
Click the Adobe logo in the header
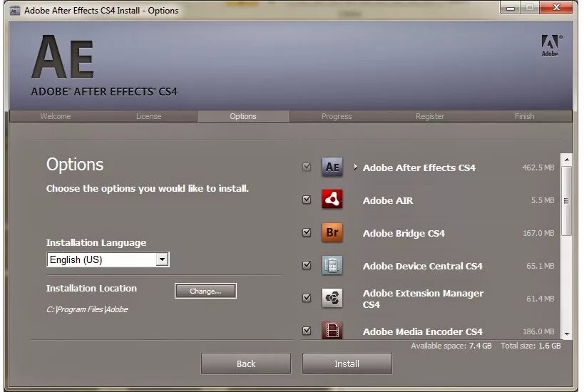551,46
